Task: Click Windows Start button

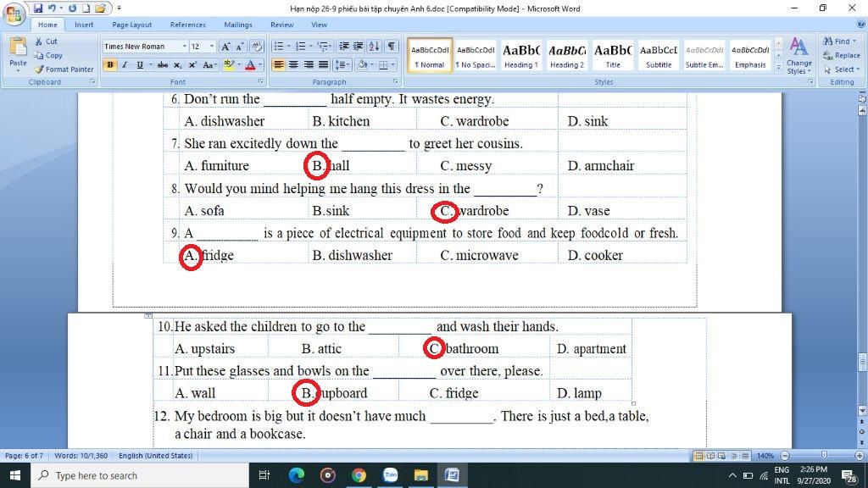Action: click(15, 475)
